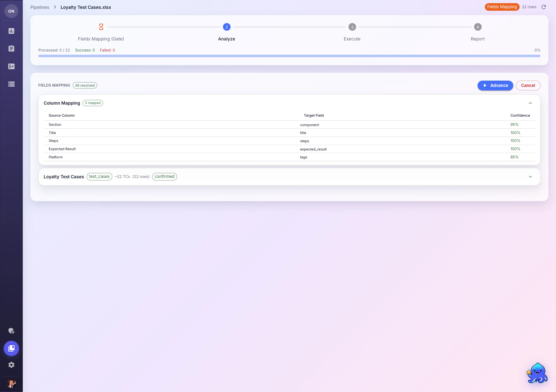Click the 5 mapped badge
Image resolution: width=556 pixels, height=392 pixels.
point(93,103)
